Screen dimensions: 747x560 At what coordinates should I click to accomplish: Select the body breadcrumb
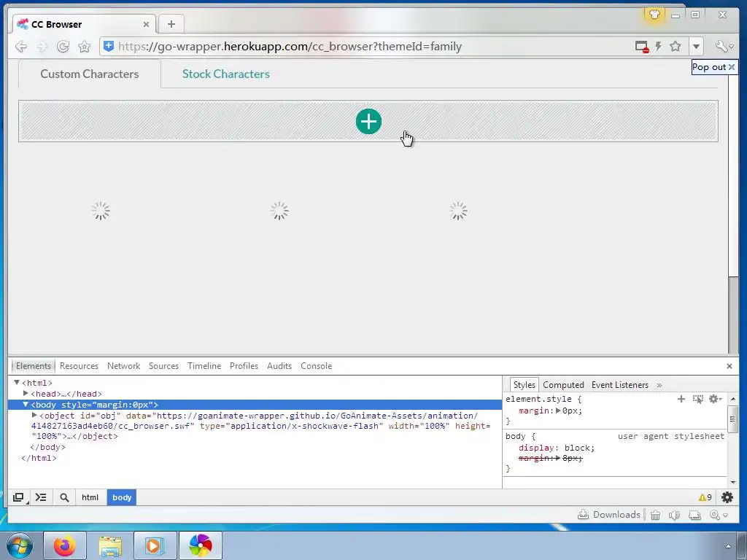coord(122,497)
